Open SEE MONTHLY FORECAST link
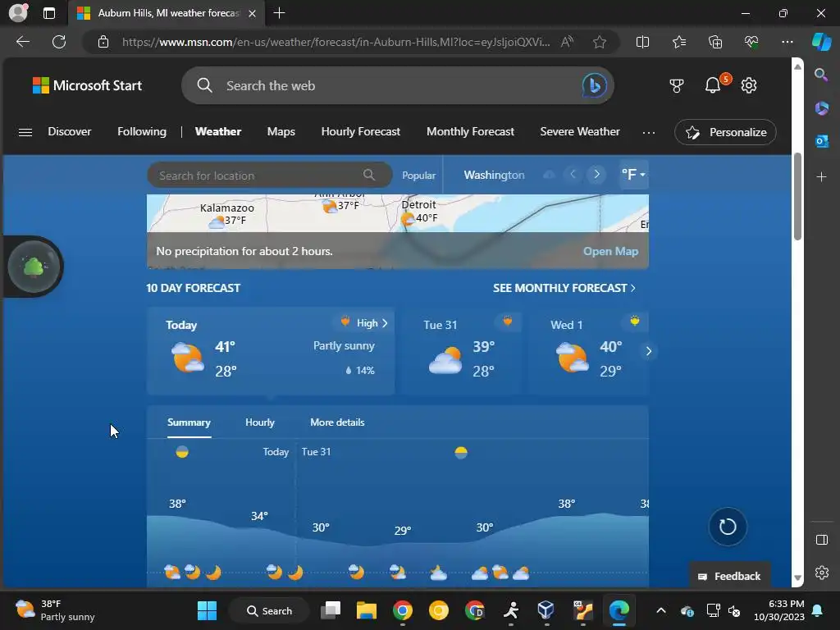 (564, 288)
